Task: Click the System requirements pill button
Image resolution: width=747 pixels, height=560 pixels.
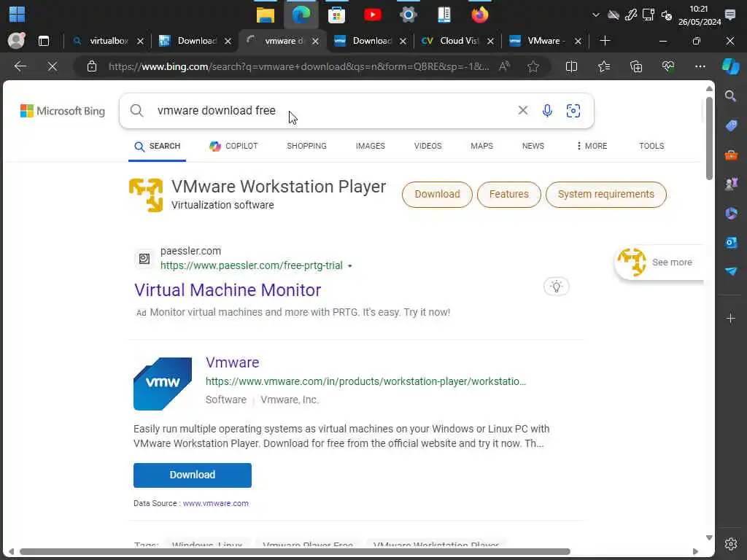Action: click(606, 194)
